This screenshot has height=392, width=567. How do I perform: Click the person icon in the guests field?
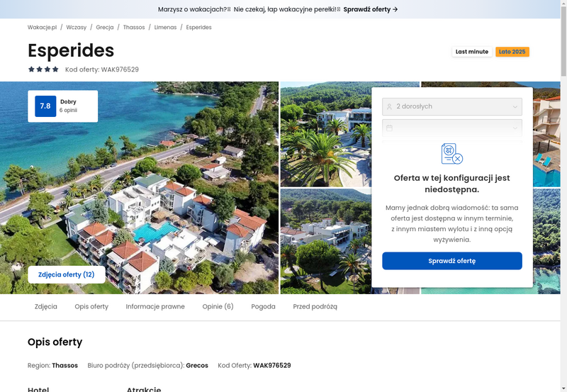pyautogui.click(x=389, y=106)
